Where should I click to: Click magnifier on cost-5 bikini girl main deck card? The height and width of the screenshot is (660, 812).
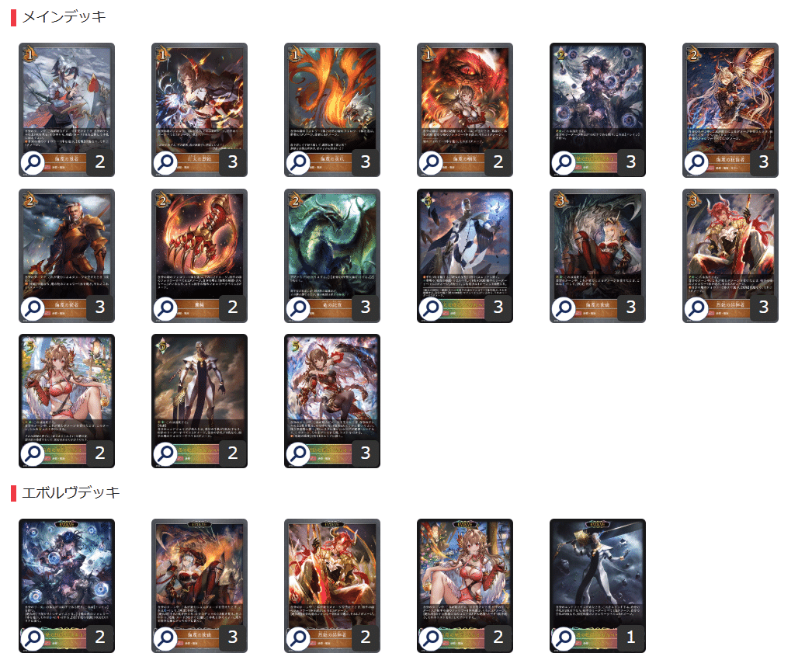point(33,453)
